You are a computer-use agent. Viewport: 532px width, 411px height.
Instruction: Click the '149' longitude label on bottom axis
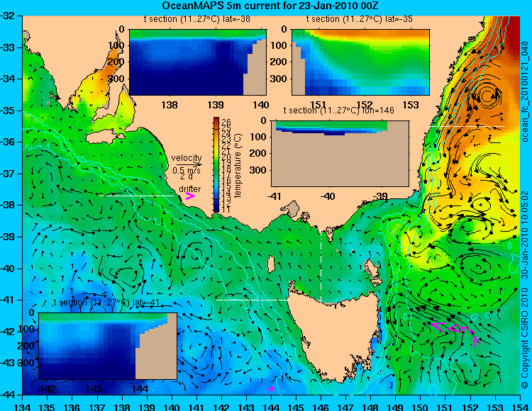pyautogui.click(x=396, y=406)
